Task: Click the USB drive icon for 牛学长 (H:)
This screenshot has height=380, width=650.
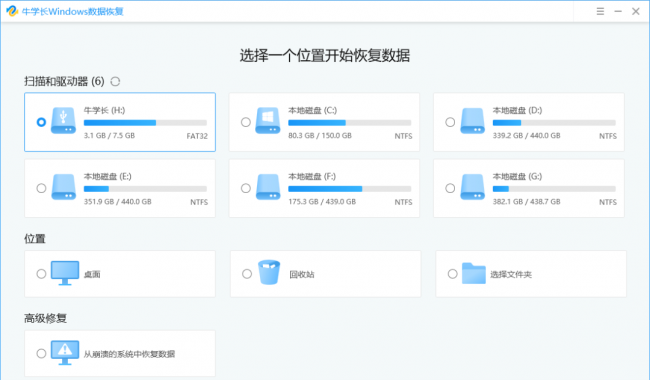Action: pos(63,121)
